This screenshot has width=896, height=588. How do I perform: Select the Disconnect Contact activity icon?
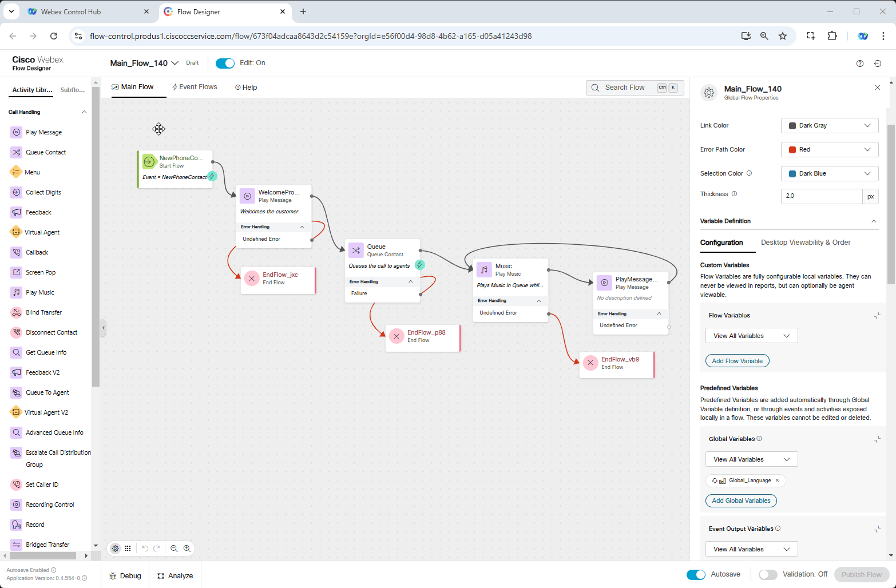(17, 332)
